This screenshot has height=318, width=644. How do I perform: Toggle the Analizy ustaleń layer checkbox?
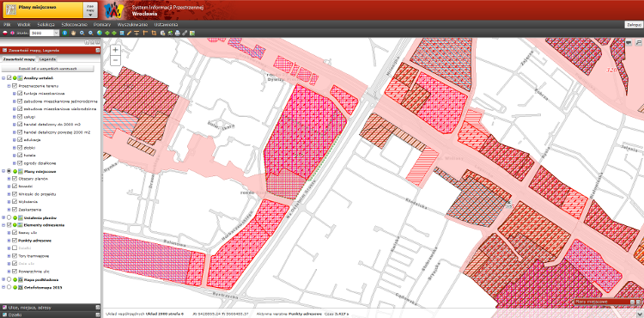click(9, 78)
